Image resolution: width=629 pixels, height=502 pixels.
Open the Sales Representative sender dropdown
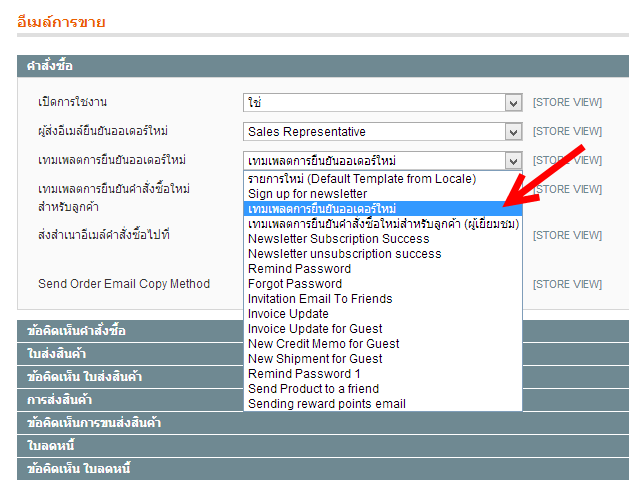[x=382, y=131]
